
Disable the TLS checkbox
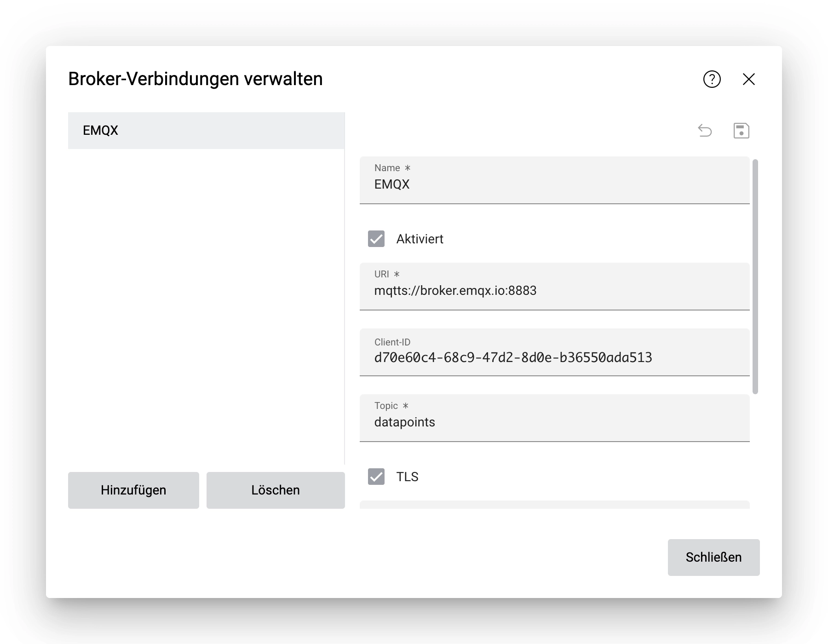click(376, 477)
